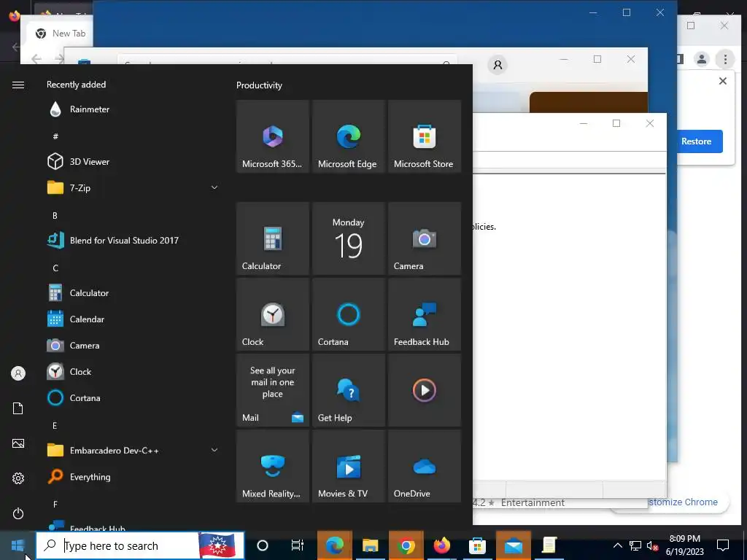Image resolution: width=747 pixels, height=560 pixels.
Task: Click Customize Chrome button
Action: (x=684, y=502)
